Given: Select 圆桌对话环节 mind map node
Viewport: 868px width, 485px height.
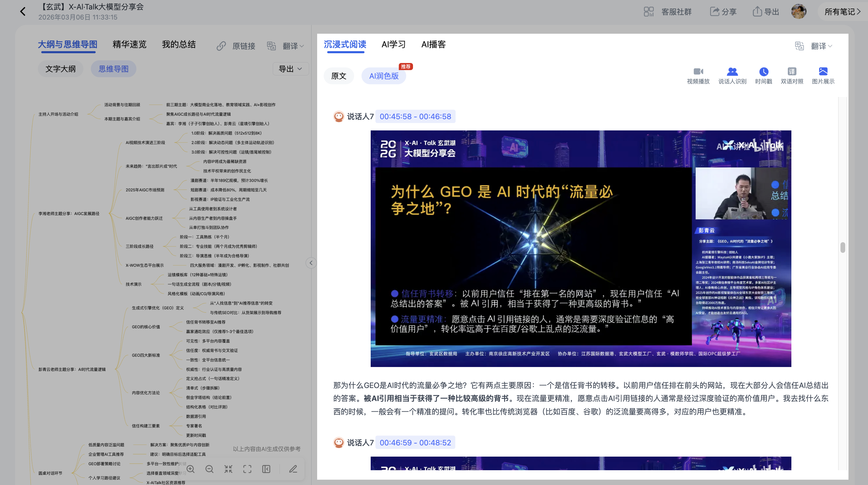Looking at the screenshot, I should point(50,473).
